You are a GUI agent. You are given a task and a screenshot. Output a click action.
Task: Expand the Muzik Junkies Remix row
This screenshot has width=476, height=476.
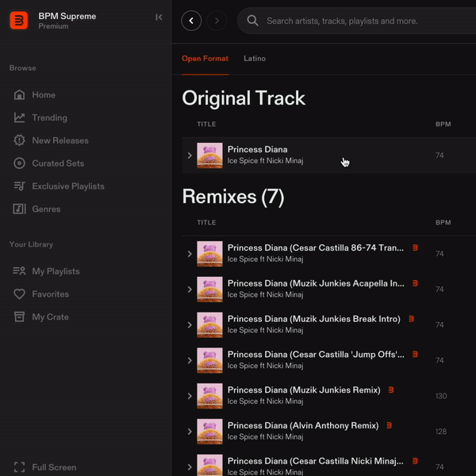190,396
